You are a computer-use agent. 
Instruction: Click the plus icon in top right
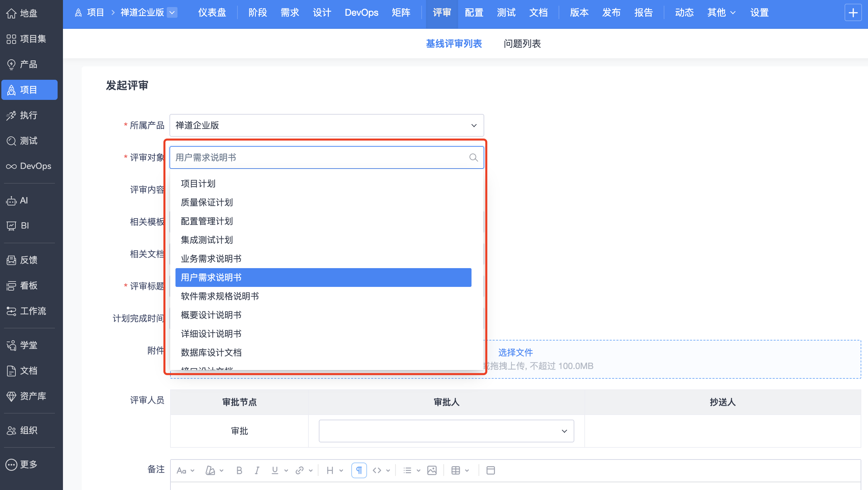(x=853, y=13)
